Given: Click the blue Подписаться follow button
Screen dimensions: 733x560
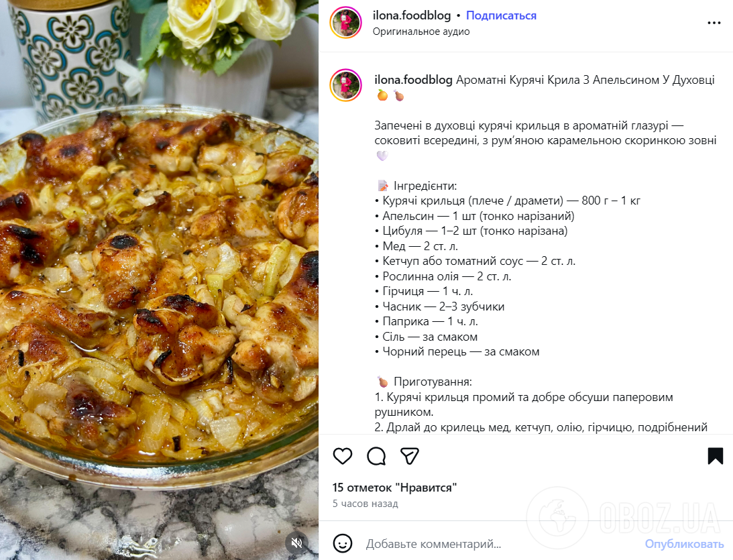Looking at the screenshot, I should 501,15.
